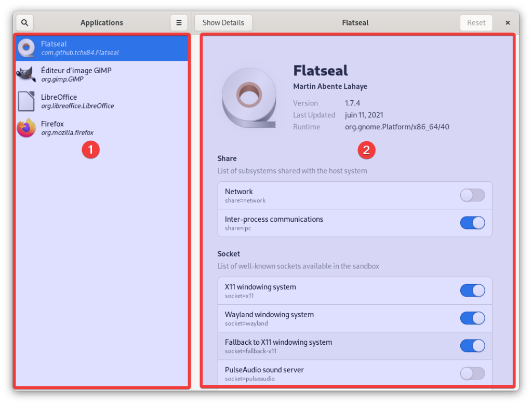Click the LibreOffice document icon
The width and height of the screenshot is (532, 405).
click(26, 101)
